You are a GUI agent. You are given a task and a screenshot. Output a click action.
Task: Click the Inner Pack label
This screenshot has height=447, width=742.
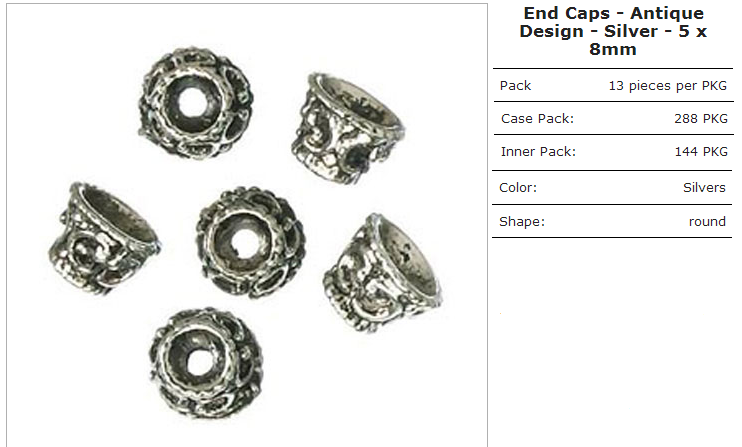(x=538, y=151)
